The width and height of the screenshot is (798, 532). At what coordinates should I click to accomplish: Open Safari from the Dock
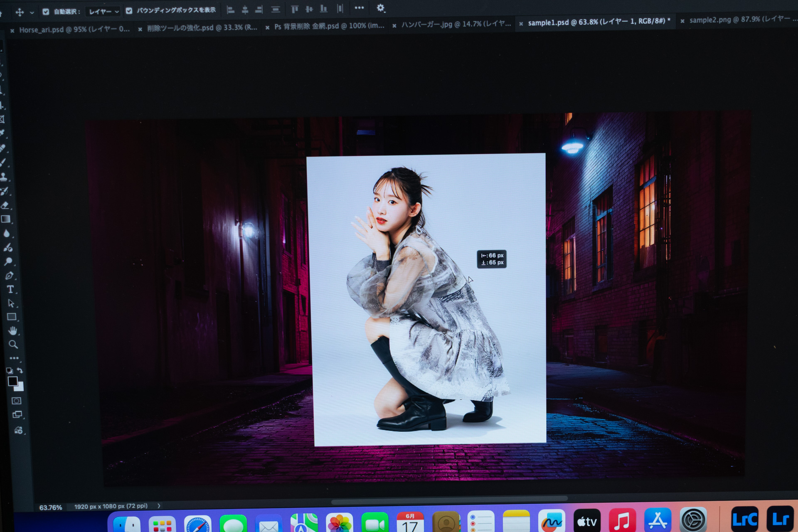198,524
